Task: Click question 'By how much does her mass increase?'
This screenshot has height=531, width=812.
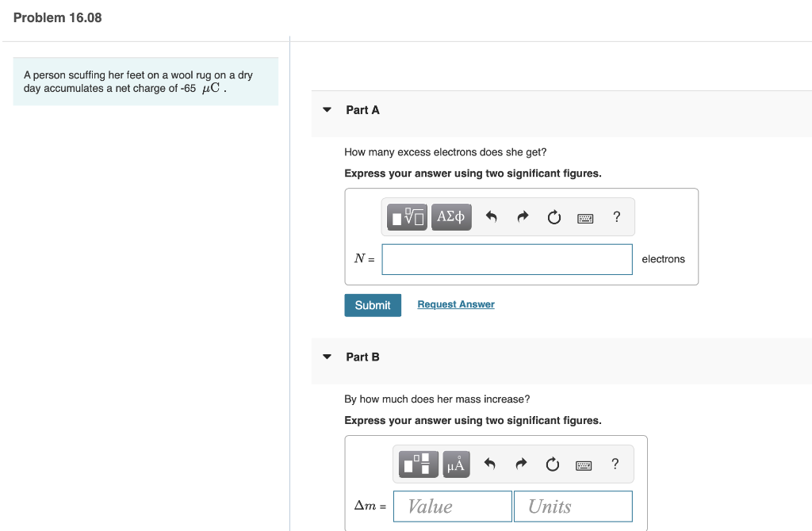Action: pos(437,399)
